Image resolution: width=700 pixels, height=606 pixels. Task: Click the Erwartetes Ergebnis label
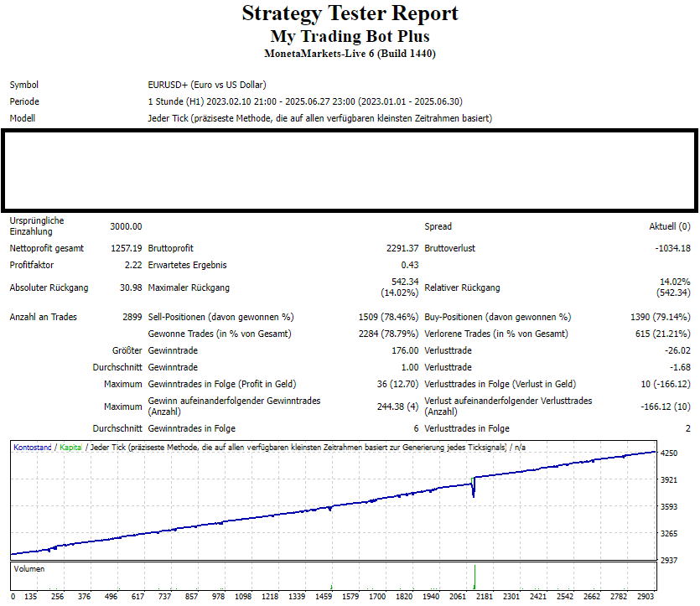click(x=187, y=265)
